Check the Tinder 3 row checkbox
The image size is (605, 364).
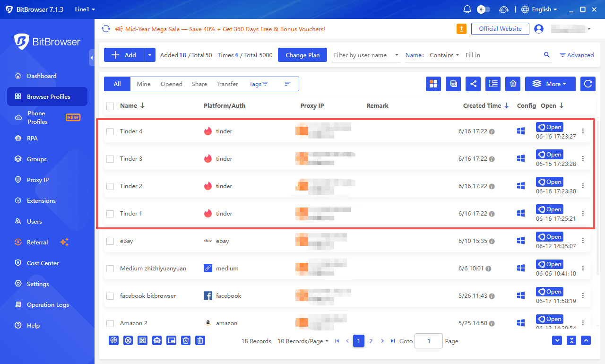click(x=110, y=159)
